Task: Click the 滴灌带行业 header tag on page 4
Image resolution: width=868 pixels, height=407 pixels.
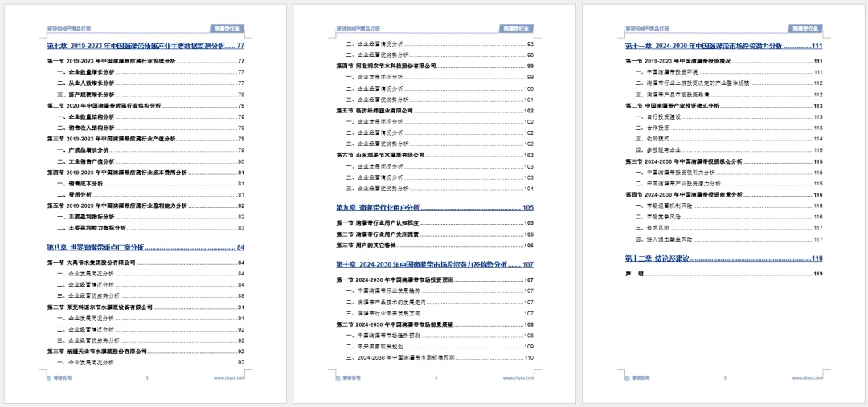Action: tap(517, 29)
